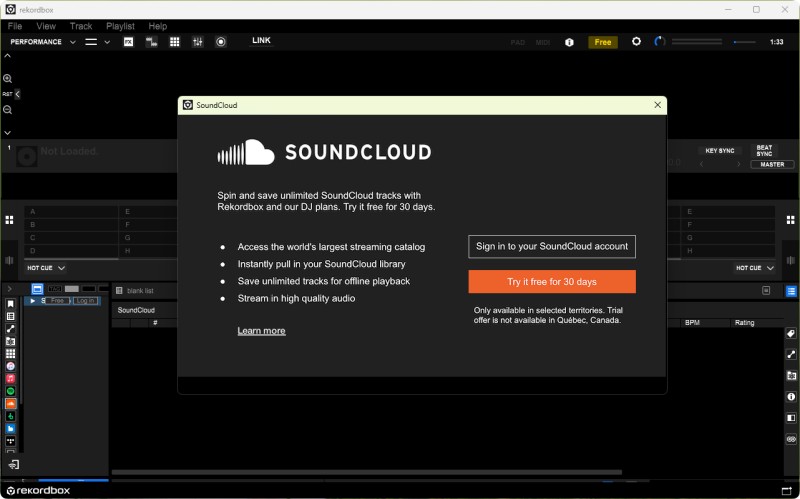The image size is (800, 499).
Task: Click the RST waveform zoom reset
Action: click(x=7, y=94)
